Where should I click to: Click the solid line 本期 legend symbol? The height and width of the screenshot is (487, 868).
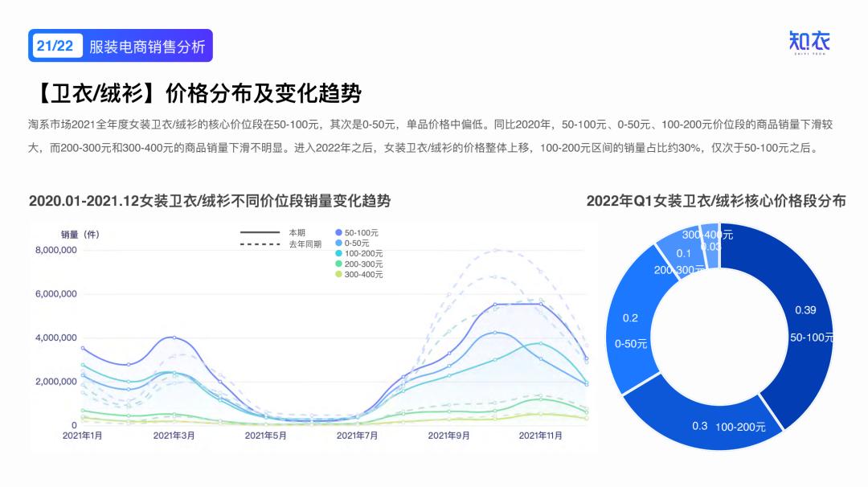pyautogui.click(x=260, y=232)
